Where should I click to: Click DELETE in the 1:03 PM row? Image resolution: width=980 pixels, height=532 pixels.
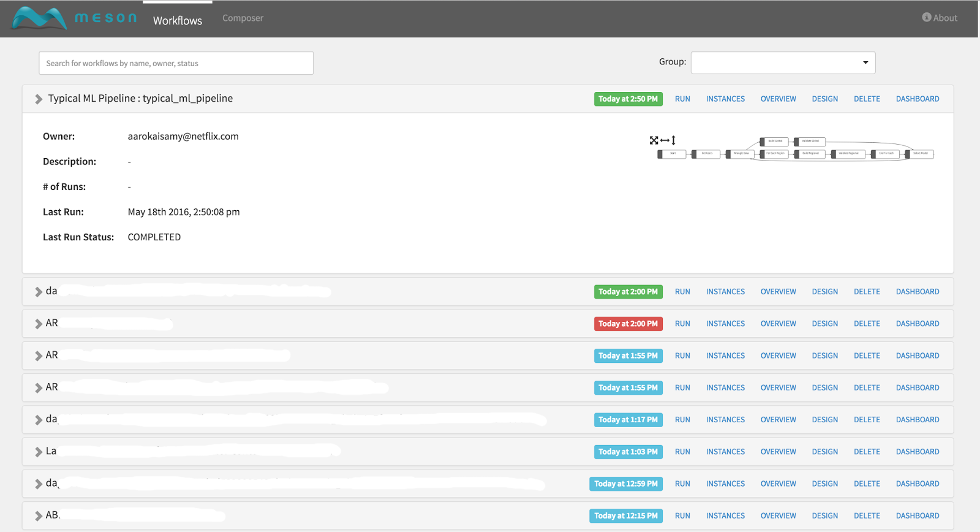pos(867,452)
